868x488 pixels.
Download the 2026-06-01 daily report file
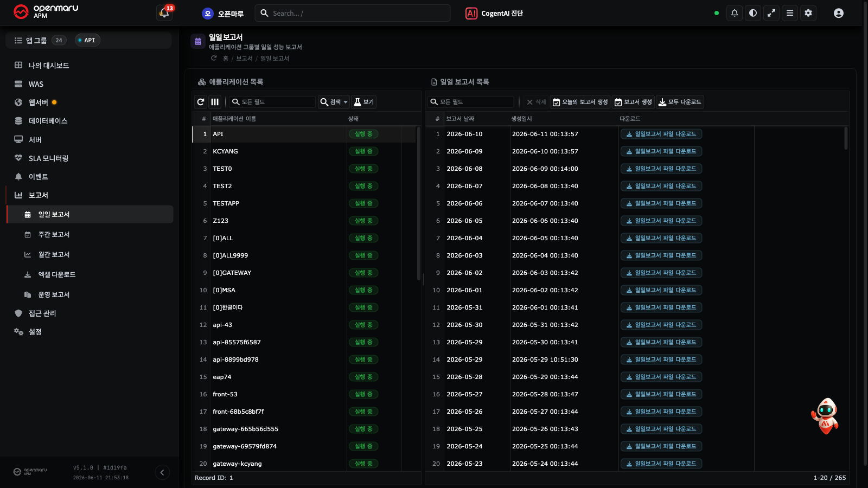[x=661, y=290]
